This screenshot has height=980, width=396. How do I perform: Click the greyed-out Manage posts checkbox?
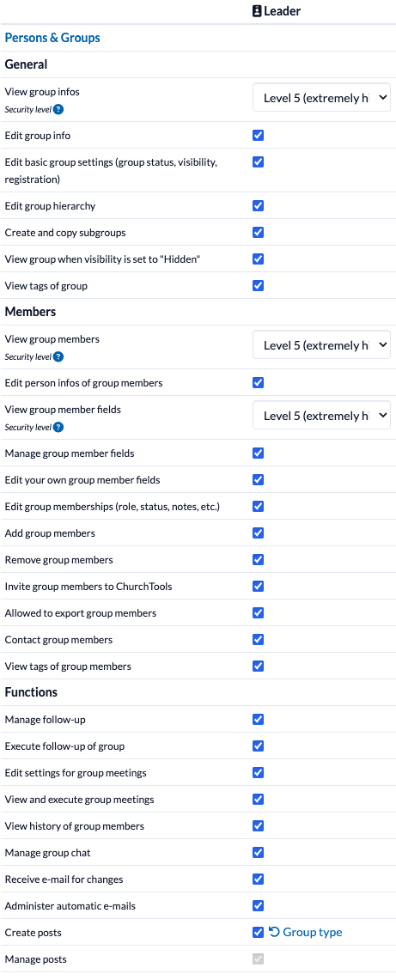point(258,959)
